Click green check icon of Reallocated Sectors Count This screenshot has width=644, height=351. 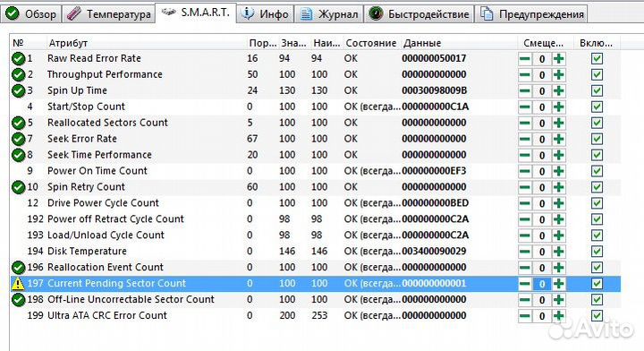(18, 123)
